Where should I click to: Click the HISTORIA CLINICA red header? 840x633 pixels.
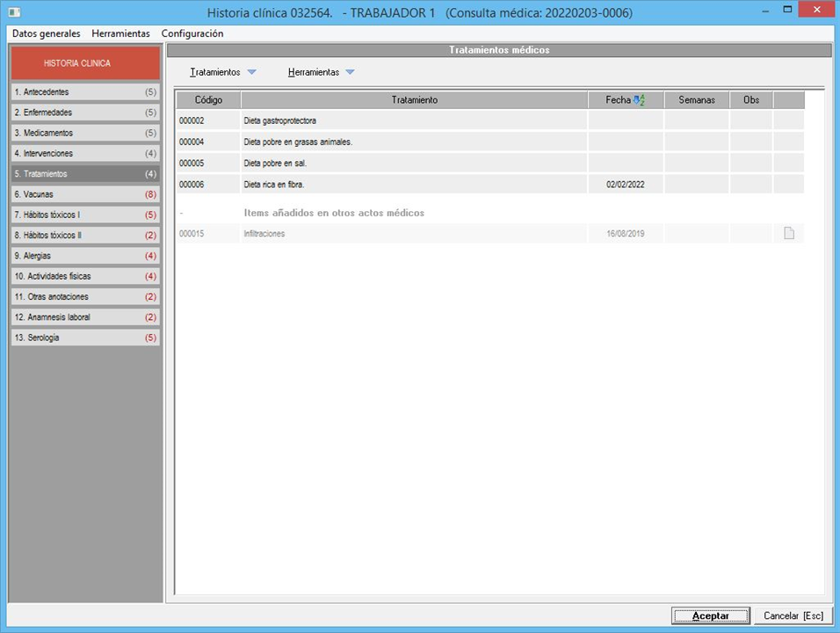(85, 63)
